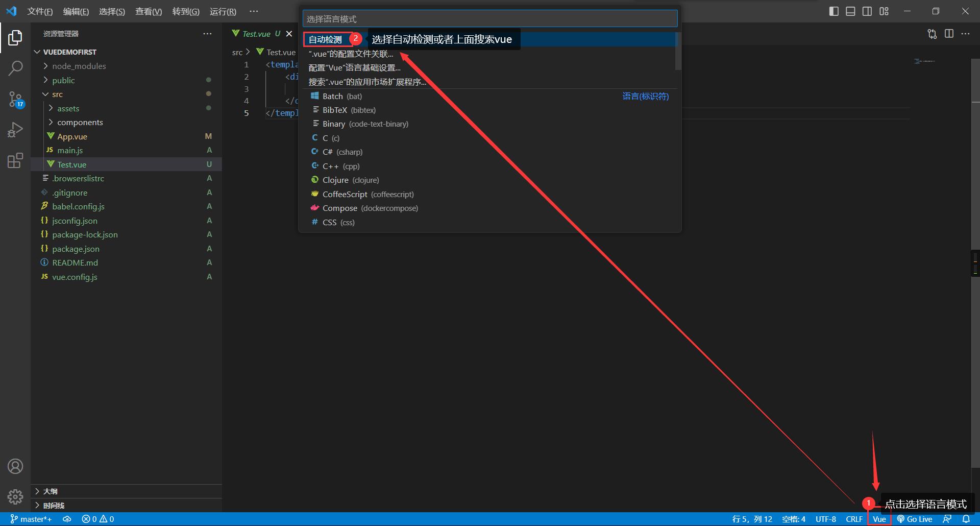The image size is (980, 526).
Task: Open the Explorer view in activity bar
Action: [15, 37]
